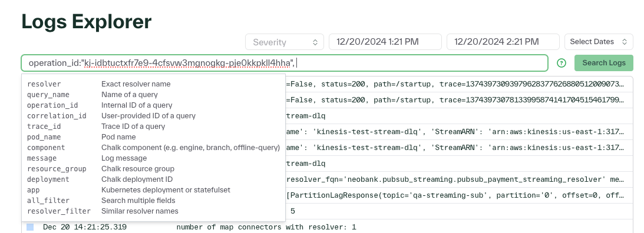Click the Search Logs button
This screenshot has height=233, width=644.
[x=604, y=63]
